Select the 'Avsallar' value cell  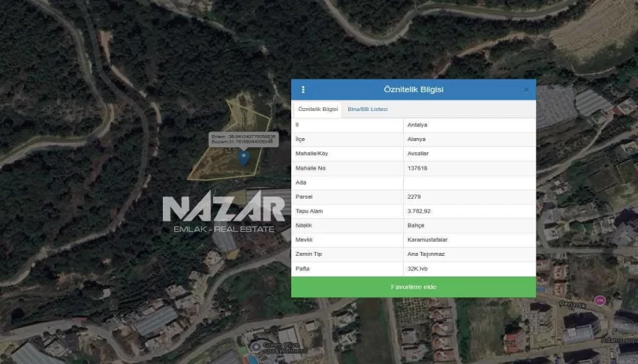point(470,153)
